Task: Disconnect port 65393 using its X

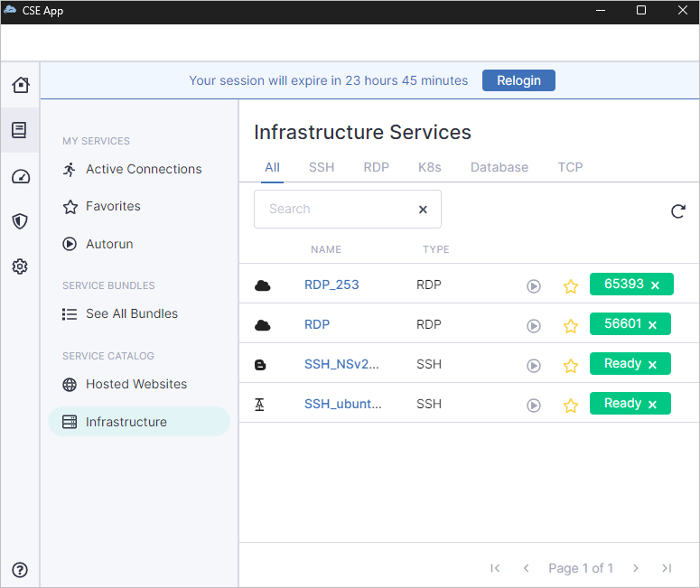Action: pos(656,285)
